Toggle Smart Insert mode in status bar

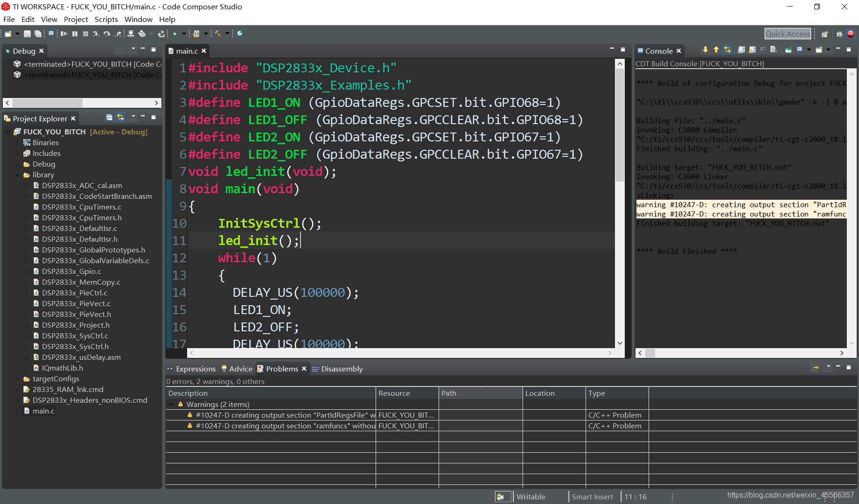point(592,497)
